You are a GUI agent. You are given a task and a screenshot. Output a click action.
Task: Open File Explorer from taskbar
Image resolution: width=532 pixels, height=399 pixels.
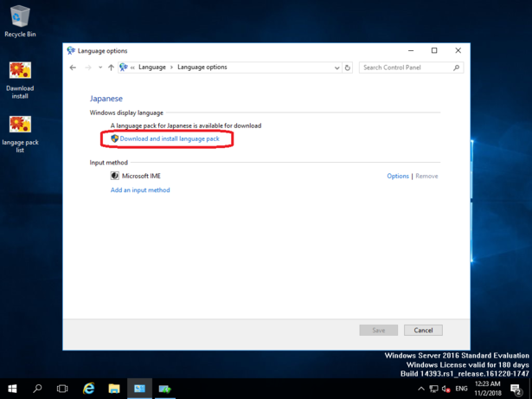click(x=114, y=389)
